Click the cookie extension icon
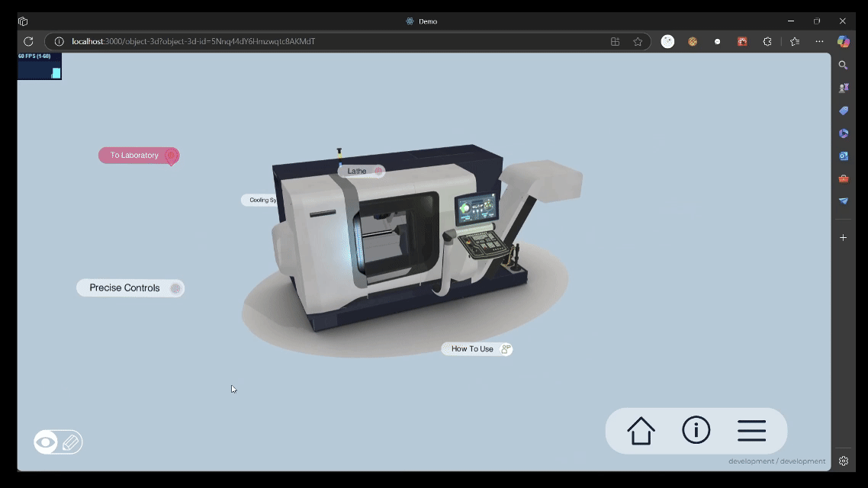Image resolution: width=868 pixels, height=488 pixels. 693,41
